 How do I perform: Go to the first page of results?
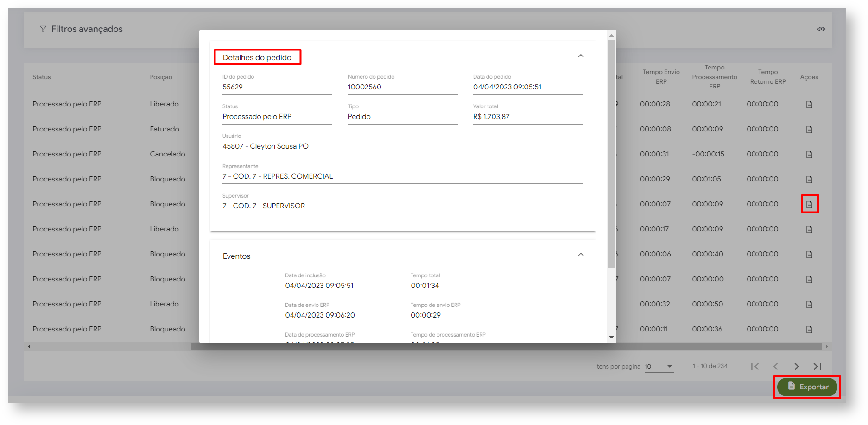pyautogui.click(x=755, y=366)
